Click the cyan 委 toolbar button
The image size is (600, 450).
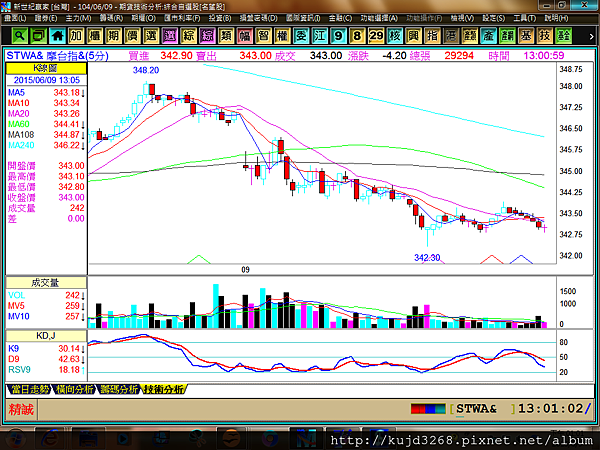coord(301,36)
